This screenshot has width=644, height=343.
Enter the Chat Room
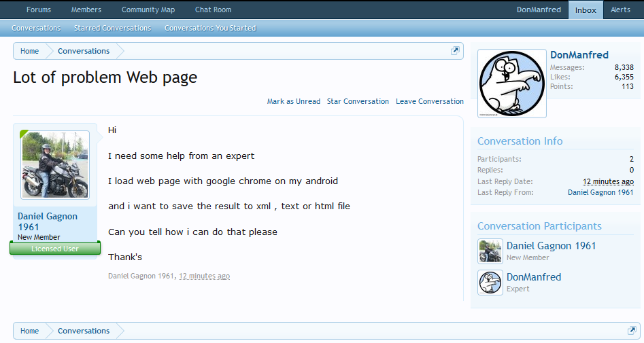(x=213, y=10)
